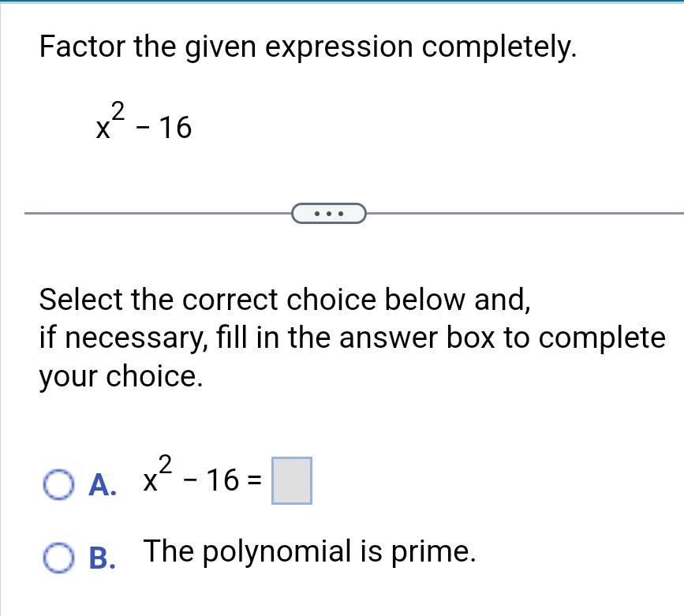Click the circle marker next to option A
Screen dimensions: 684x616
pos(58,487)
